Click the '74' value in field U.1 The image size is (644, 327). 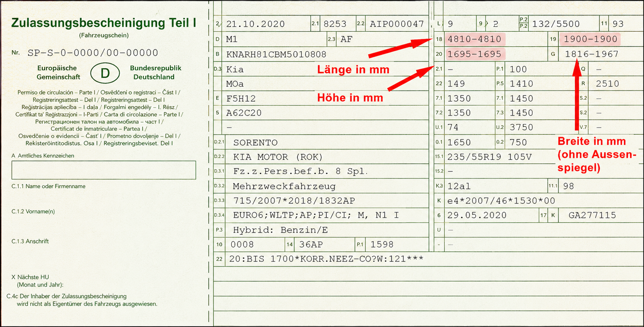tap(453, 128)
